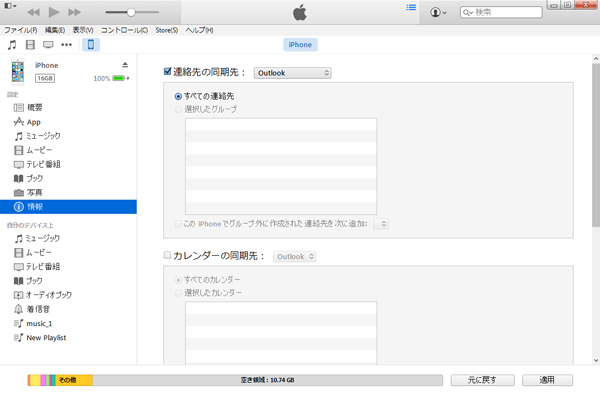Toggle 連絡先の同期先 checkbox
Screen dimensions: 600x395
pos(167,72)
